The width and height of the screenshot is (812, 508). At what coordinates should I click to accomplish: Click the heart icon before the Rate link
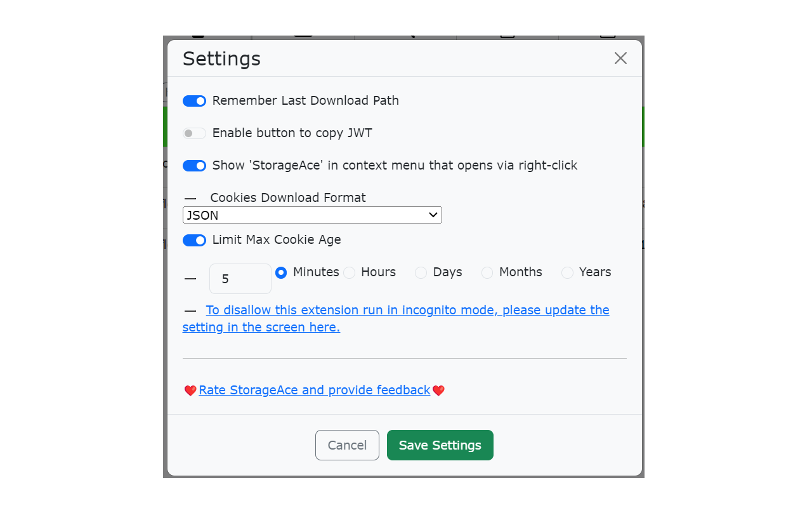click(190, 391)
